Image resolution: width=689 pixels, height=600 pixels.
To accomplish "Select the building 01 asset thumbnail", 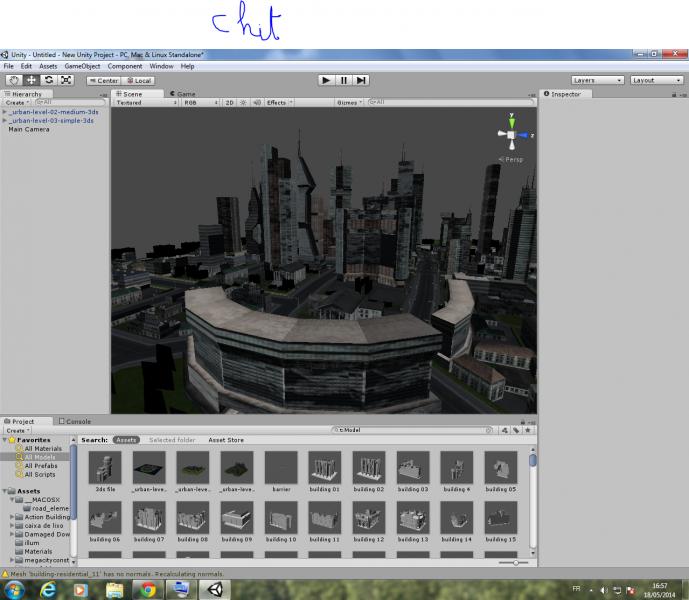I will [x=323, y=467].
